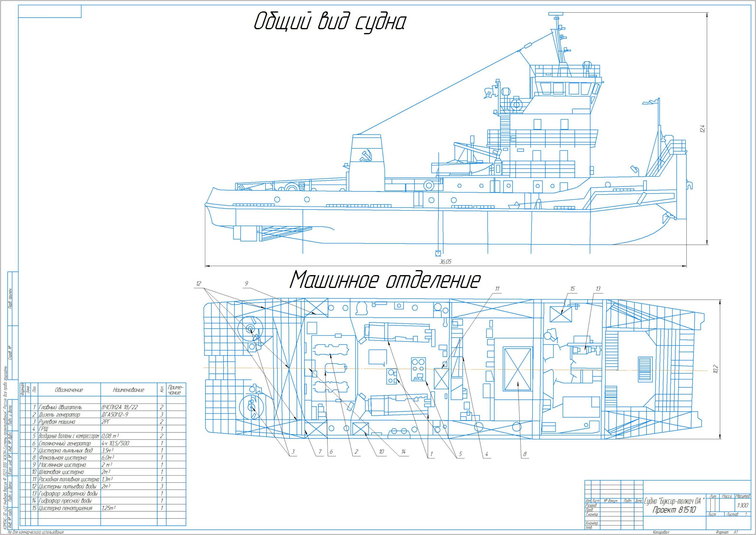Click the "Наименование" column header
Image resolution: width=756 pixels, height=535 pixels.
point(128,390)
